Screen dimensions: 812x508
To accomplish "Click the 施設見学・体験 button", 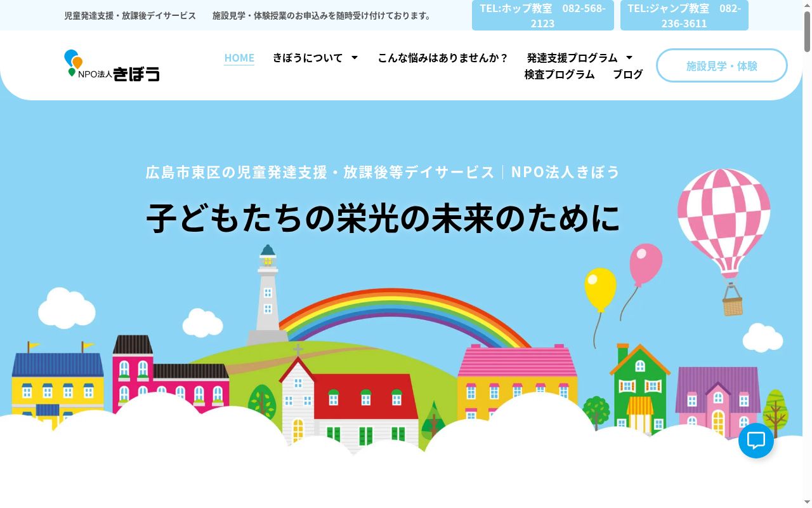I will pos(722,65).
